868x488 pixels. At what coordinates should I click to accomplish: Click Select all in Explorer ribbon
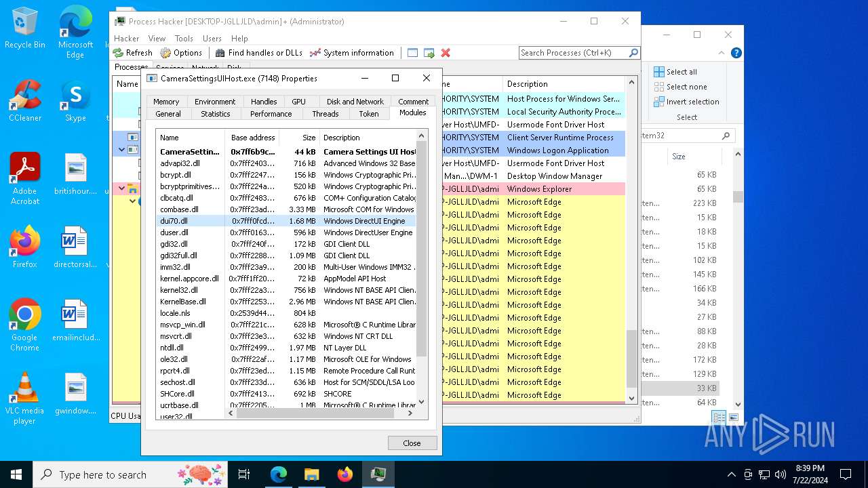click(x=675, y=72)
